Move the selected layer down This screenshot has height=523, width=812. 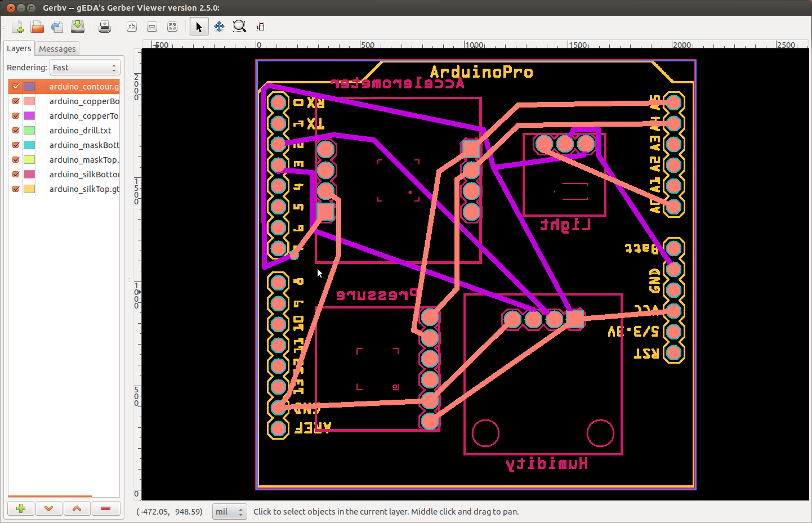click(x=49, y=508)
